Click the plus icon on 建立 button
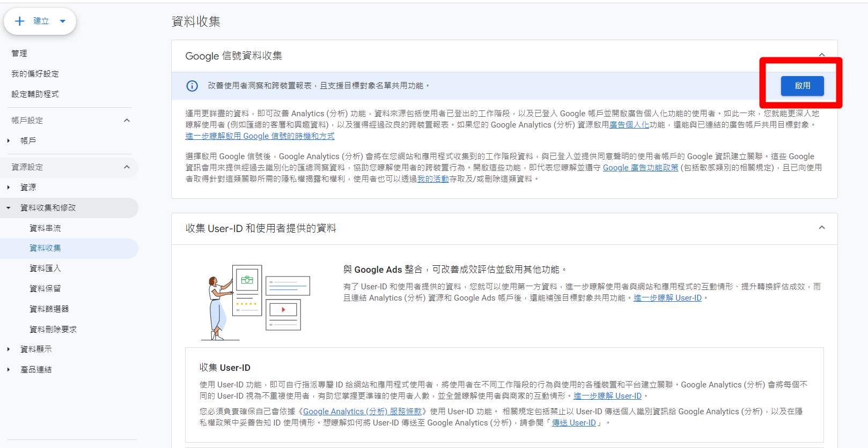Image resolution: width=868 pixels, height=448 pixels. pyautogui.click(x=20, y=21)
